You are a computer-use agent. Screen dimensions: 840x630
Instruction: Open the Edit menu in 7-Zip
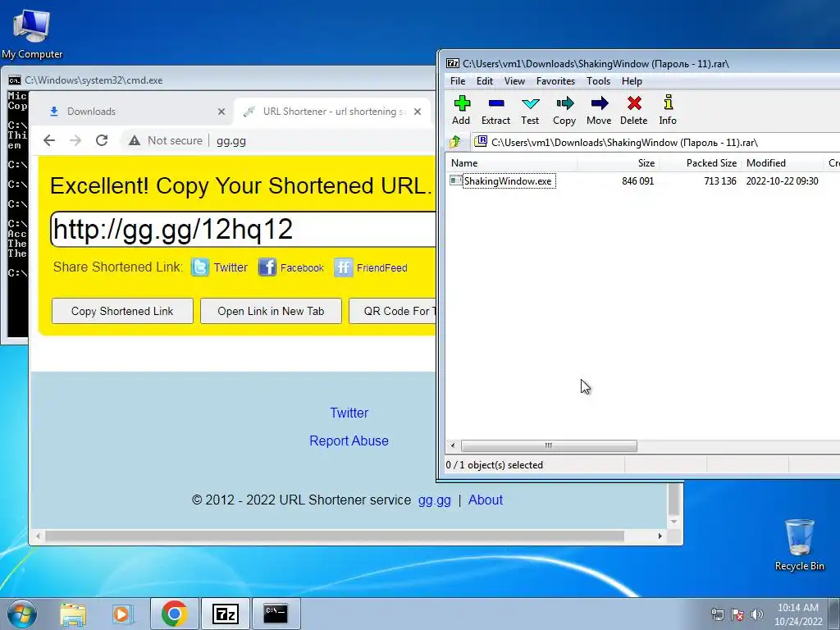pyautogui.click(x=484, y=81)
